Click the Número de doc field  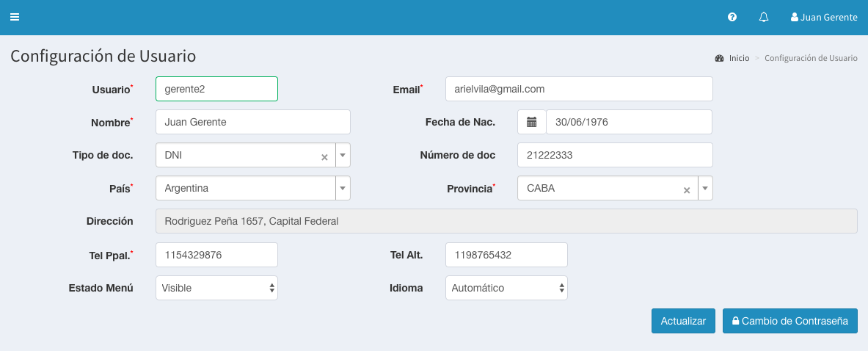(x=614, y=155)
